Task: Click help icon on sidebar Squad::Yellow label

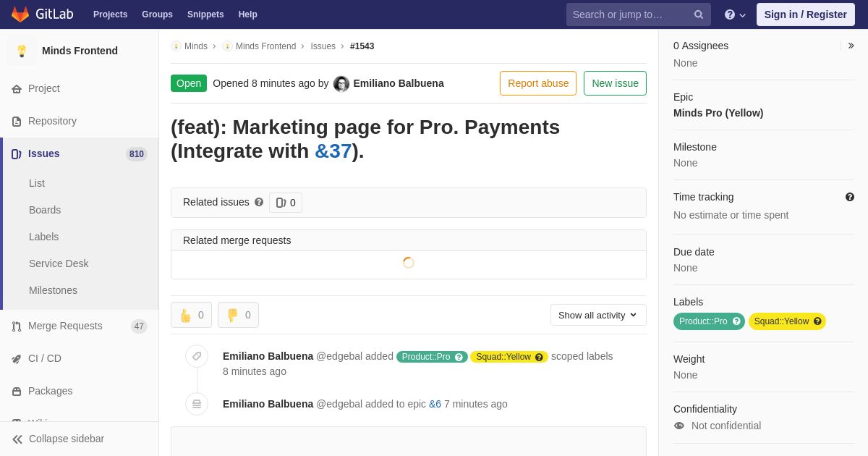Action: (x=817, y=321)
